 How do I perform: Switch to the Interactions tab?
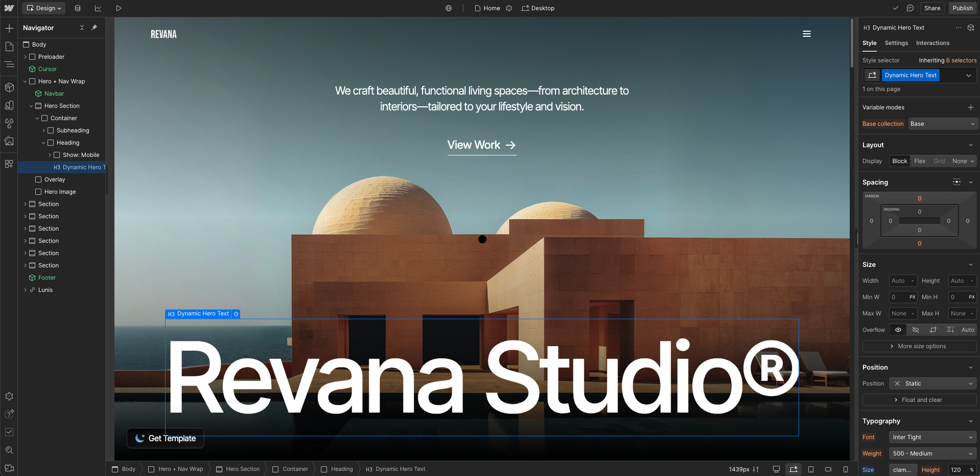(933, 43)
